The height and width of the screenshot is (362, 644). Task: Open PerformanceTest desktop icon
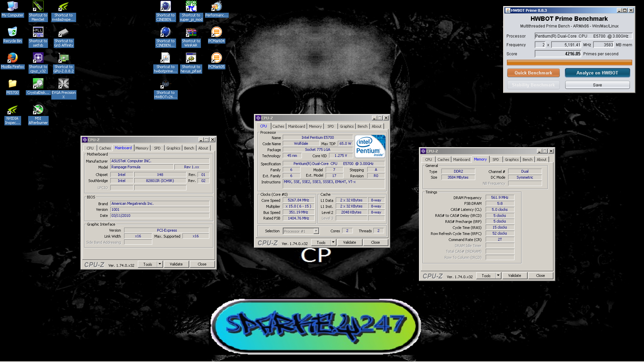click(216, 9)
